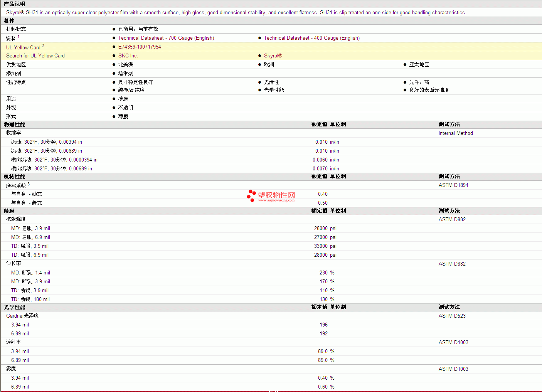Click the '与自身 - 动态' row
Image resolution: width=542 pixels, height=392 pixels.
pyautogui.click(x=271, y=194)
